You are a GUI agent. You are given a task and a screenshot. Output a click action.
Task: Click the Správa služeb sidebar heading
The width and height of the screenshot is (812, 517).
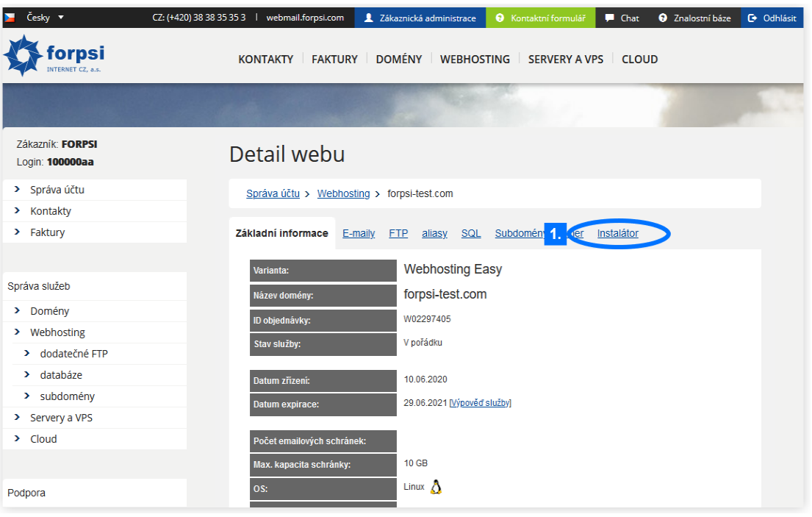[x=39, y=287]
